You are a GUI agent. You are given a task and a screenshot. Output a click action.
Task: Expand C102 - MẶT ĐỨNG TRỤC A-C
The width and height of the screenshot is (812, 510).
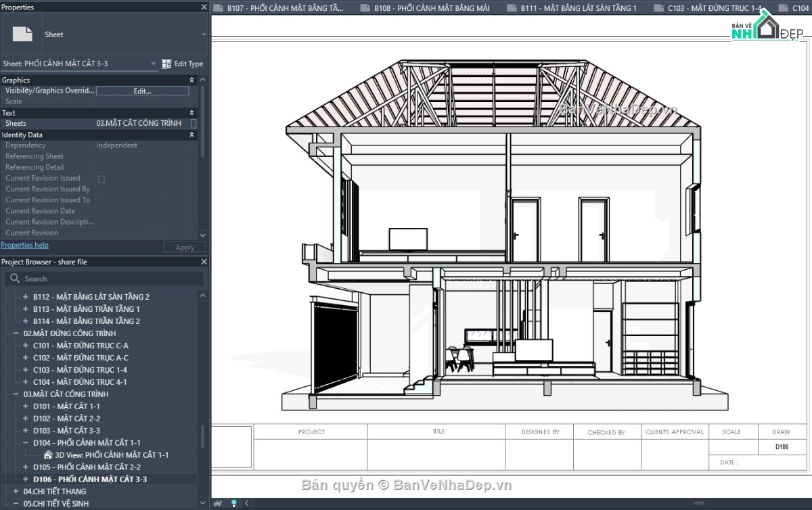(26, 358)
